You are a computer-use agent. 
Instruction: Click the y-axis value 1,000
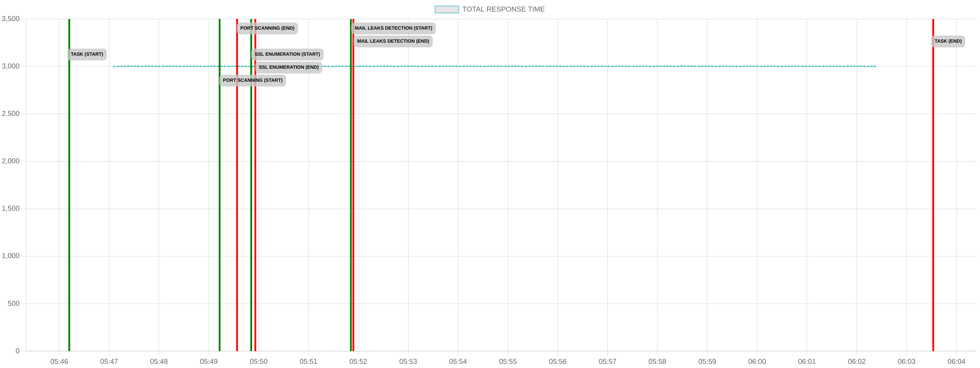pyautogui.click(x=11, y=256)
